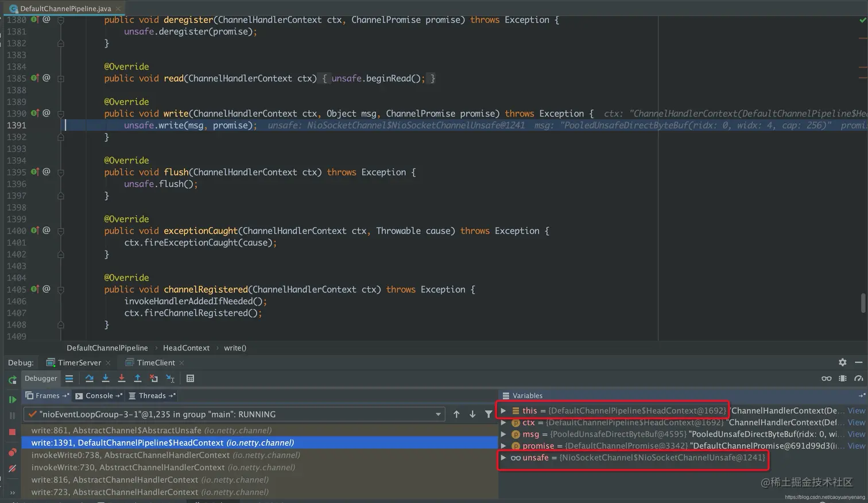Screen dimensions: 868x503
Task: Restore Variables panel layout icon
Action: pyautogui.click(x=862, y=396)
